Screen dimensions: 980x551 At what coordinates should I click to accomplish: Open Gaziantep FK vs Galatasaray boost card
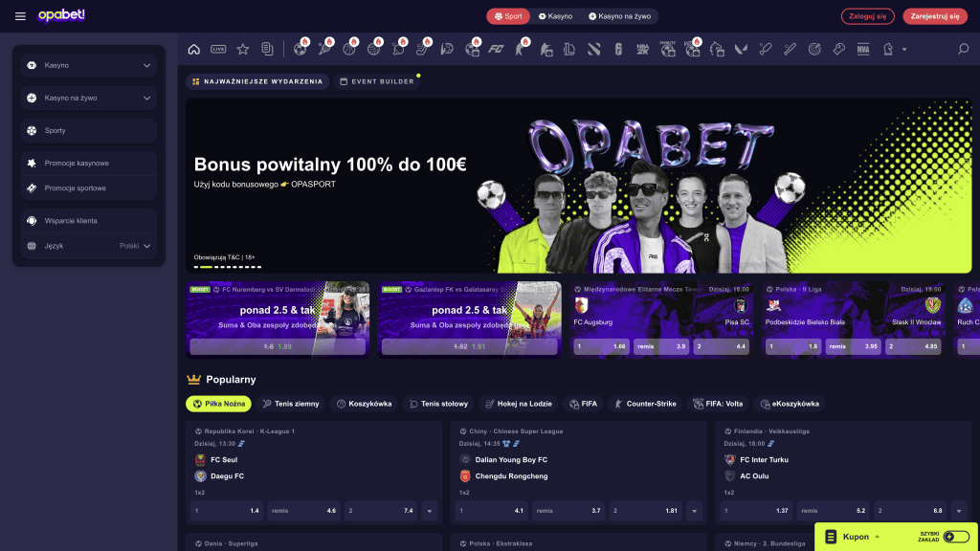pos(469,320)
